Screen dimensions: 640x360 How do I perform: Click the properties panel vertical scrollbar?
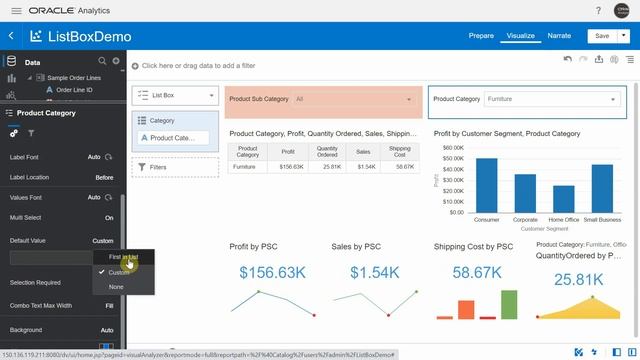click(x=122, y=271)
